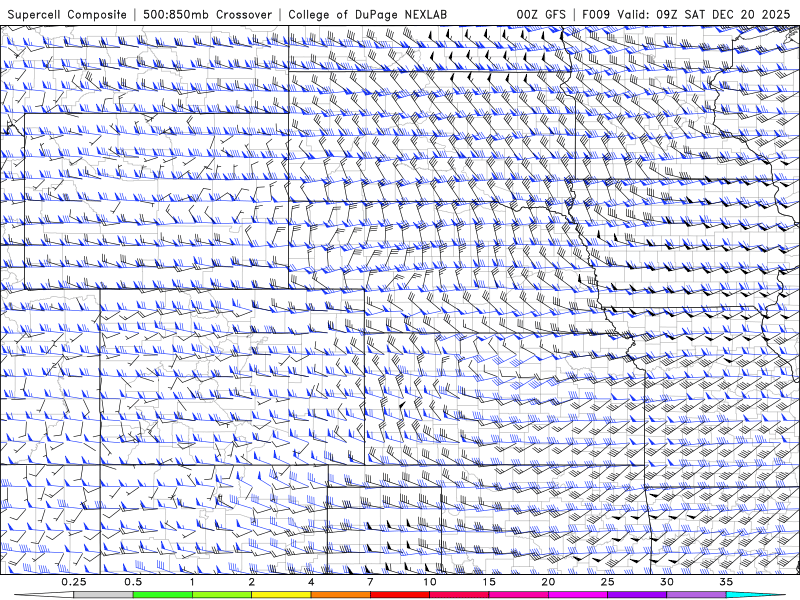
Task: Click the '0.5' legend value
Action: tap(133, 582)
